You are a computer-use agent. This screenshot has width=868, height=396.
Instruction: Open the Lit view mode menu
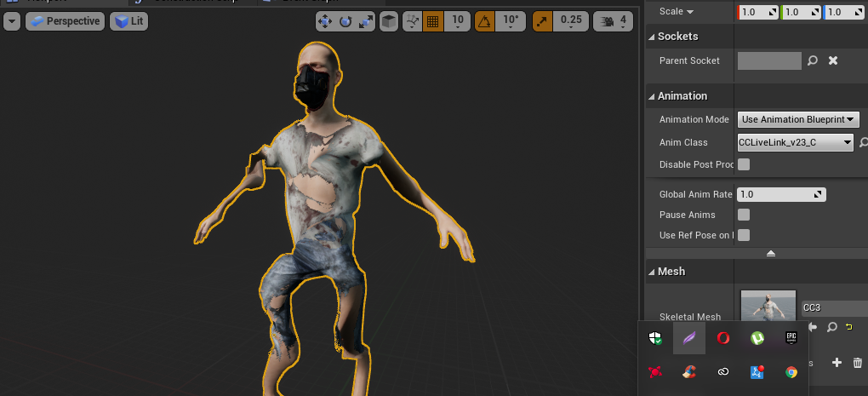coord(129,20)
